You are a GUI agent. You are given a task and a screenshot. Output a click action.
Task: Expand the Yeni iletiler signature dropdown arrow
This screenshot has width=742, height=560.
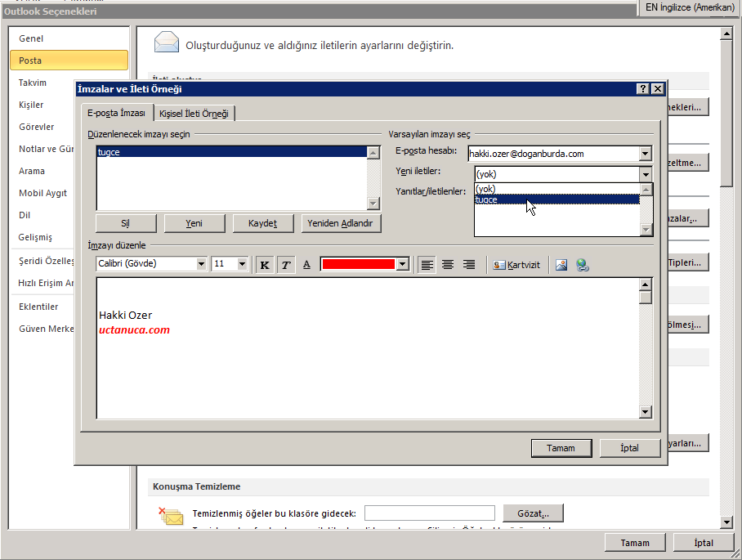click(646, 174)
